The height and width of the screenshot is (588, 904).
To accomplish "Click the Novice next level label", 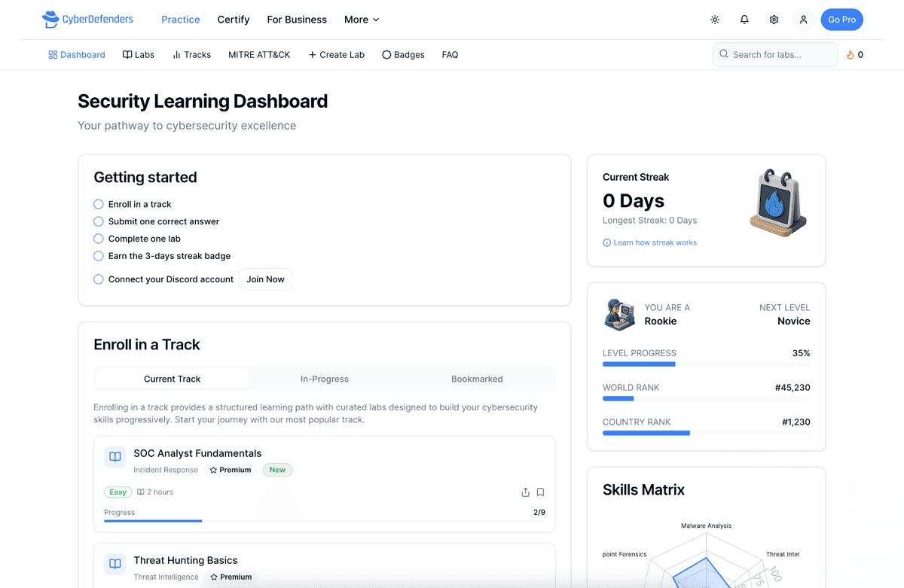I will coord(794,321).
